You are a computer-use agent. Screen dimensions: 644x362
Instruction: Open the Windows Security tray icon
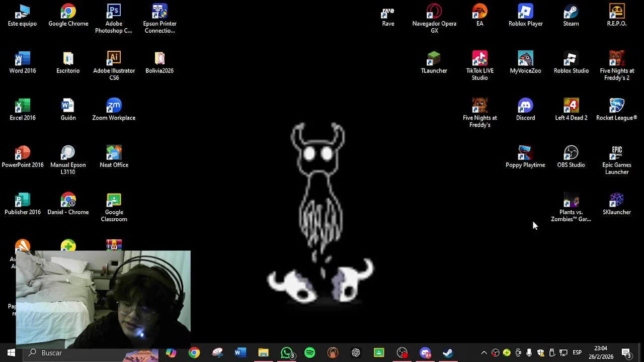541,353
